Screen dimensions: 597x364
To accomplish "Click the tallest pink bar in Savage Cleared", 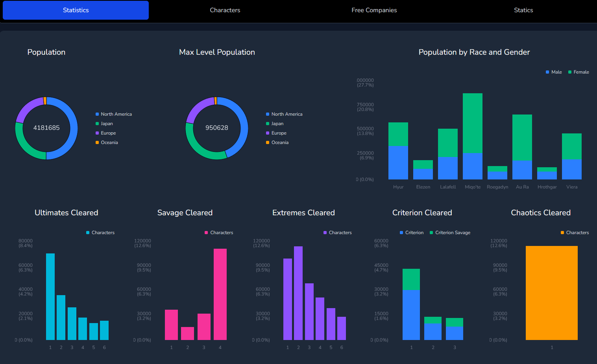I will click(220, 294).
